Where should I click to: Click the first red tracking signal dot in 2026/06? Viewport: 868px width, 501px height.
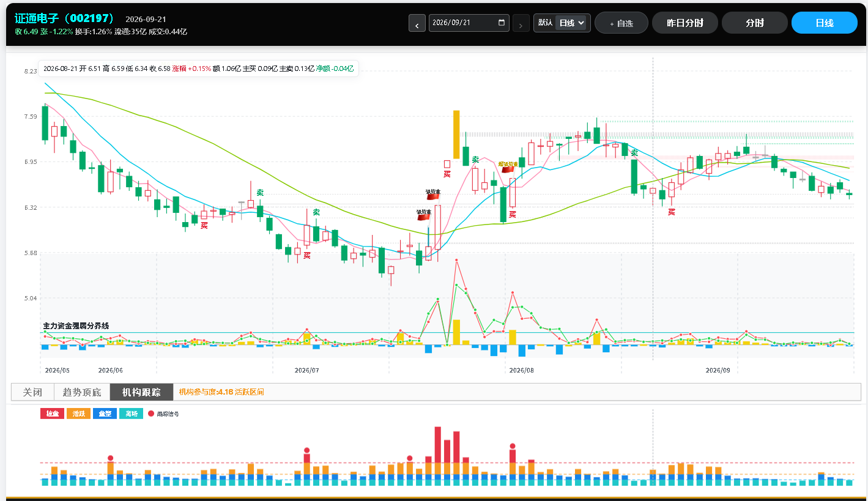click(110, 458)
